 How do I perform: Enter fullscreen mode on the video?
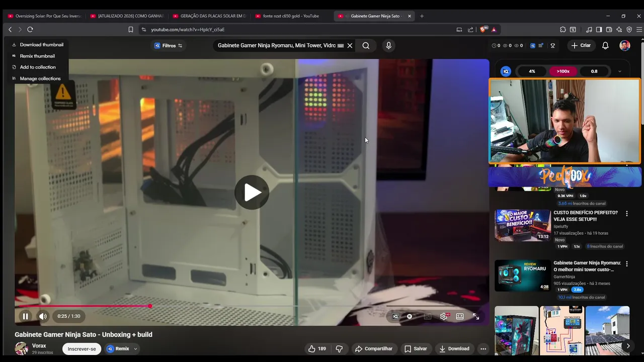476,316
